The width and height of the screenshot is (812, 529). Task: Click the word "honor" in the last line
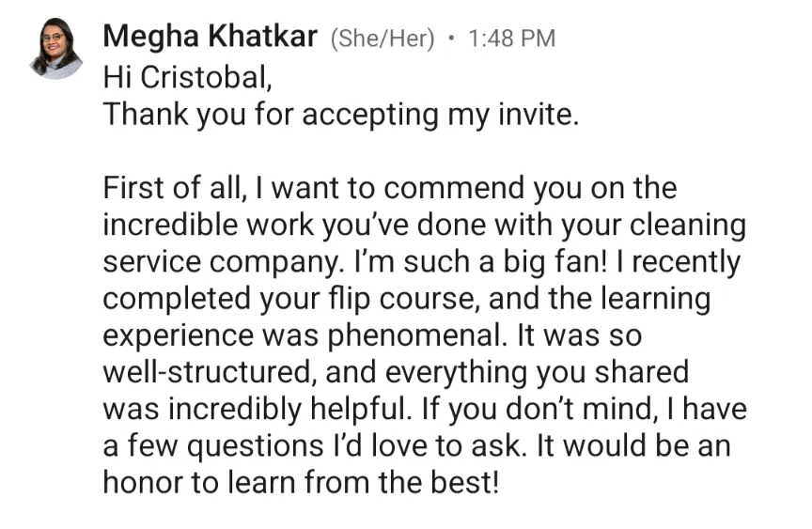pos(148,482)
